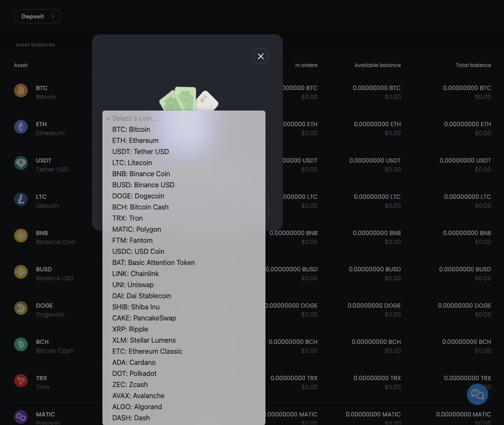Viewport: 504px width, 425px height.
Task: Pick LINK: Chainlink in dropdown
Action: click(184, 274)
